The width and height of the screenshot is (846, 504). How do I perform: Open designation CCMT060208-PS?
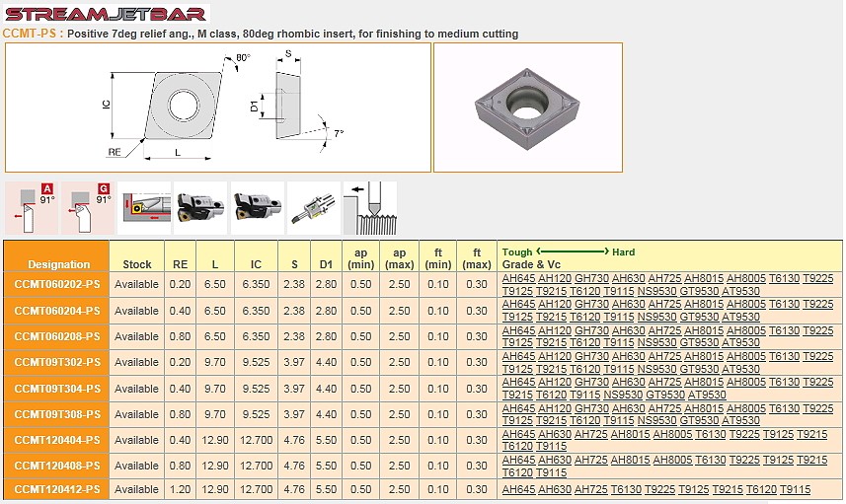(57, 336)
